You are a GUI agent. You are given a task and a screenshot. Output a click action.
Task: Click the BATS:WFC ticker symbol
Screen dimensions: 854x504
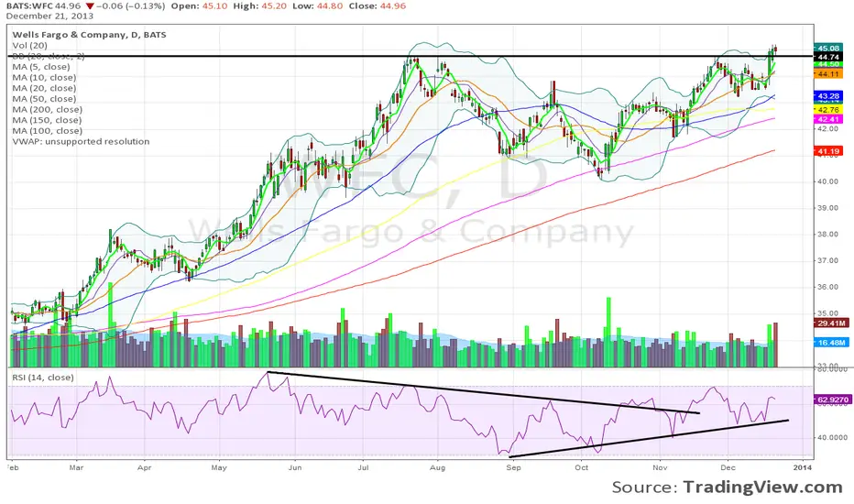coord(29,6)
